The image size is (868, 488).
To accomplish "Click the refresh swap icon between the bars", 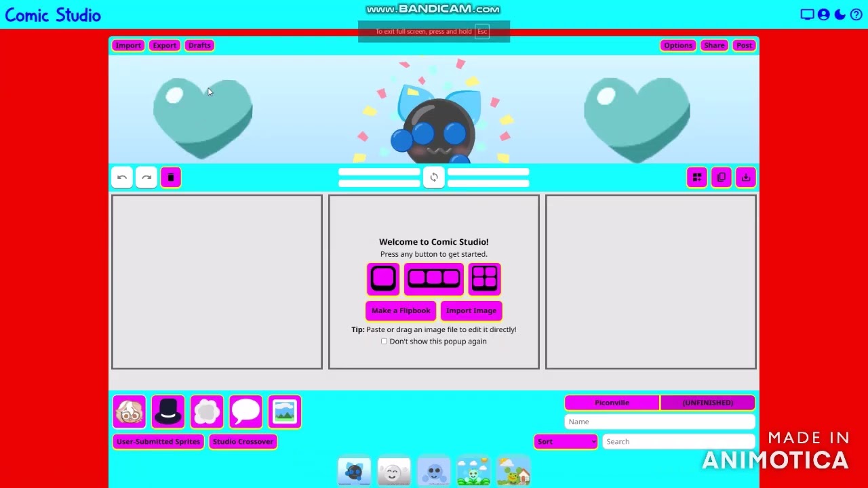I will [434, 178].
